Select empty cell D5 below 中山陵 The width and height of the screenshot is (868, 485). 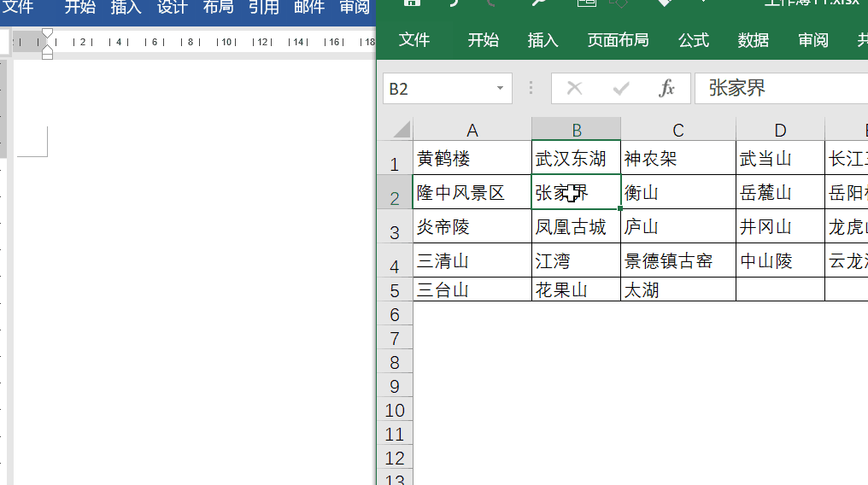pyautogui.click(x=780, y=289)
